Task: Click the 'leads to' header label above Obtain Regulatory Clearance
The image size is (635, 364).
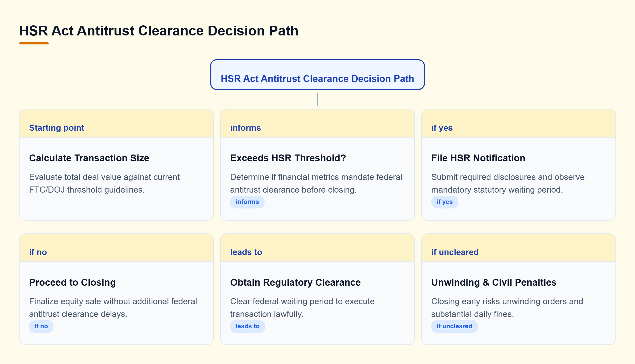Action: tap(246, 252)
